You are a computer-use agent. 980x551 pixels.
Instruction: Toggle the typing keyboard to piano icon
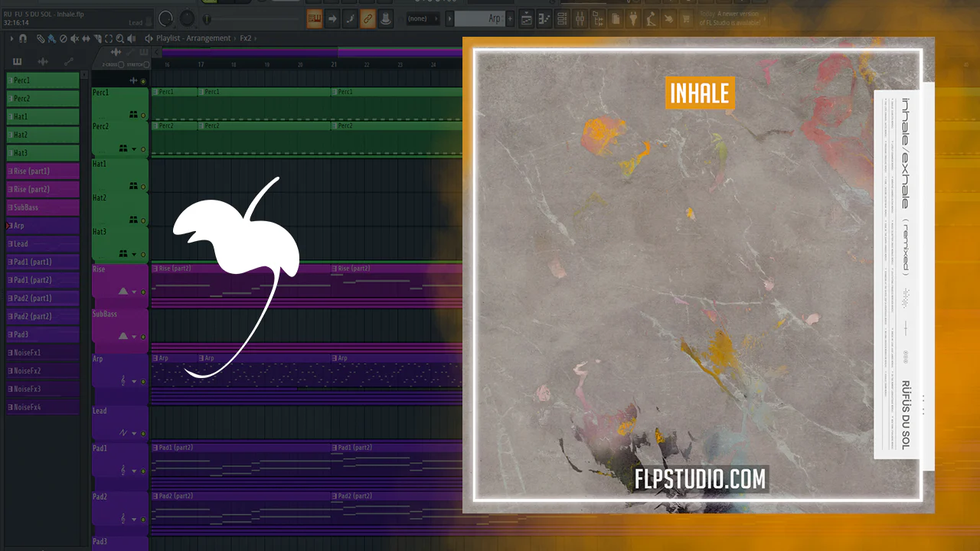[315, 18]
